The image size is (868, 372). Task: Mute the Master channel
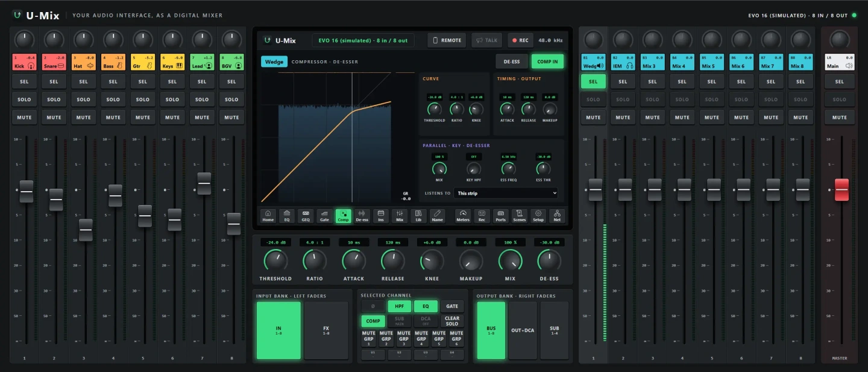[x=840, y=118]
